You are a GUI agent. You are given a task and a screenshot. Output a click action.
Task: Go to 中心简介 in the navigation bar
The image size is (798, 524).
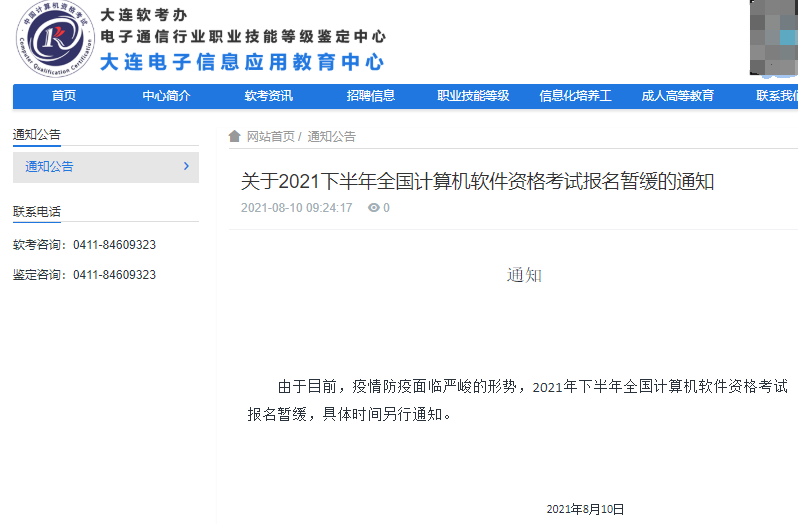(166, 96)
